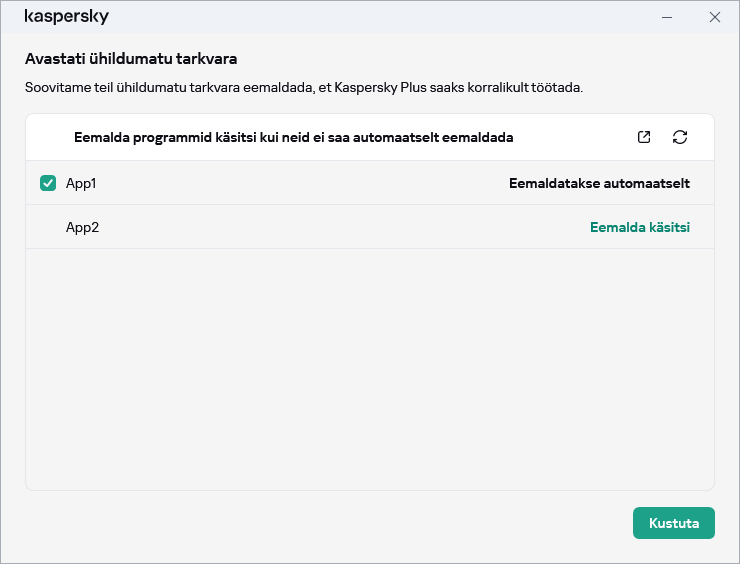Click the empty title bar right of logo
This screenshot has width=740, height=564.
click(x=380, y=17)
